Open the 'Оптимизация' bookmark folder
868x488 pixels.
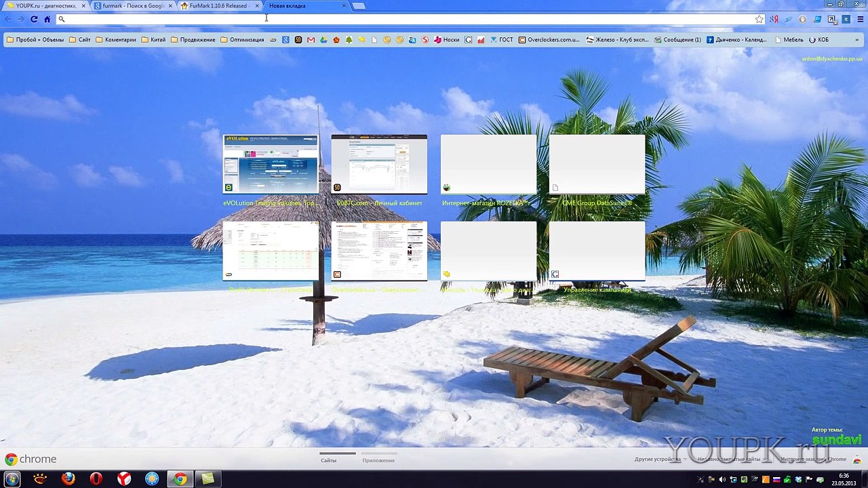pos(242,40)
